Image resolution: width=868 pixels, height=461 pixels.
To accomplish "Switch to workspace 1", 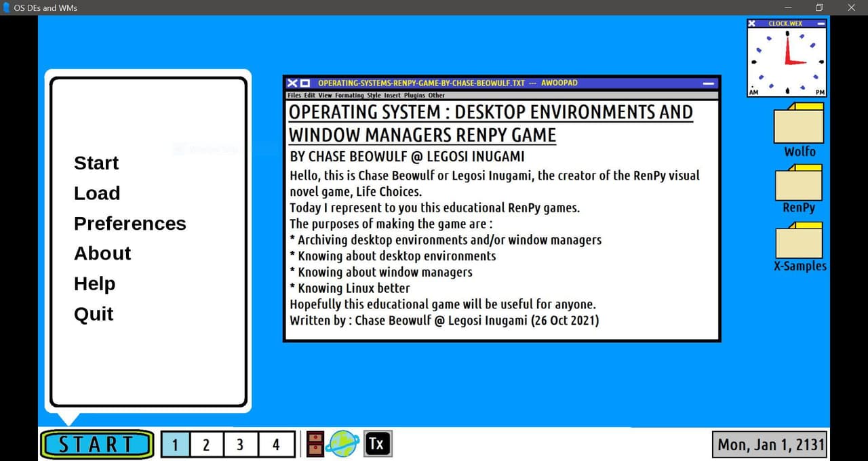I will click(175, 445).
